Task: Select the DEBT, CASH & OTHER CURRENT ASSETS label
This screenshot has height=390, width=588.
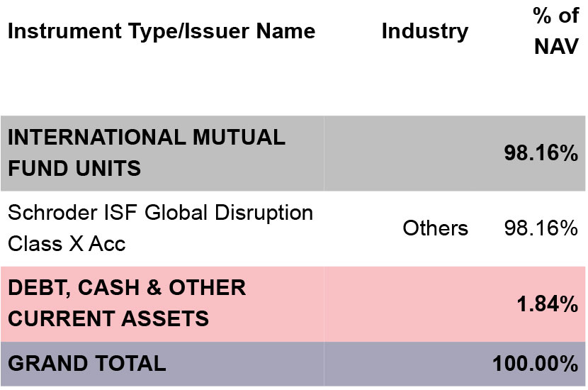Action: tap(127, 303)
